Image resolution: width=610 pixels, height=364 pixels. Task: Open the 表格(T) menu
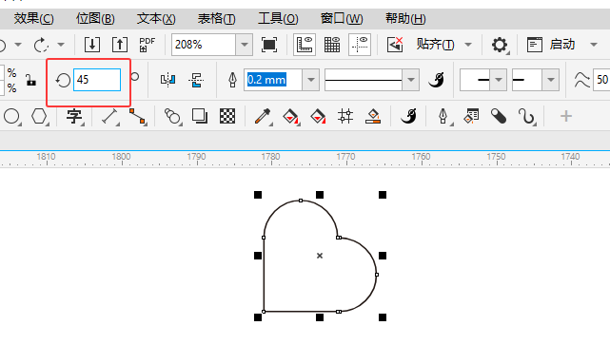click(x=217, y=19)
